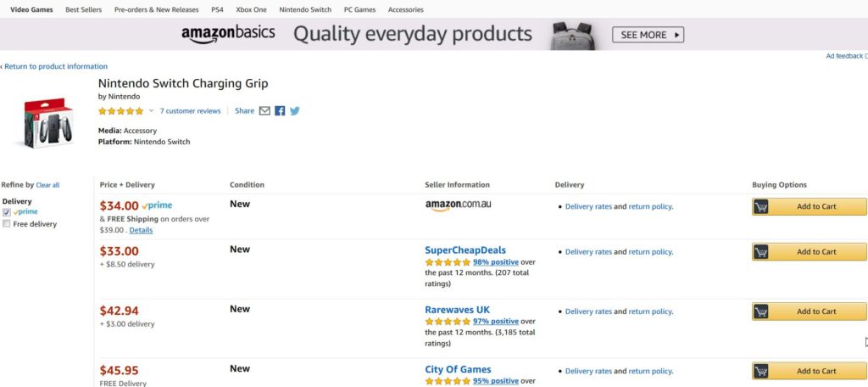Image resolution: width=868 pixels, height=387 pixels.
Task: Click the SEE MORE banner button
Action: 648,35
